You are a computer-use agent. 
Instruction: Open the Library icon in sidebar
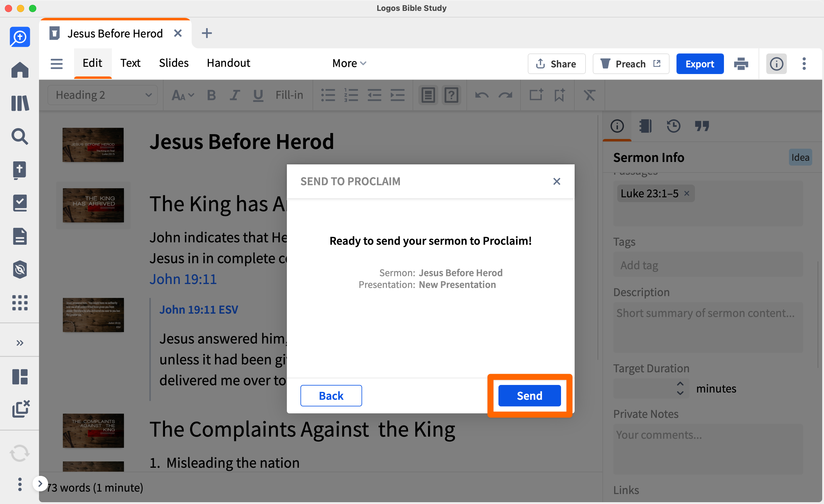pos(20,103)
